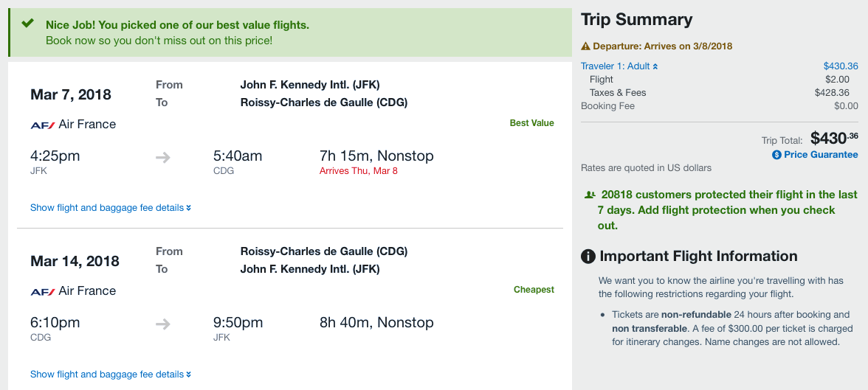Click the Best Value label
The height and width of the screenshot is (390, 868).
coord(531,123)
